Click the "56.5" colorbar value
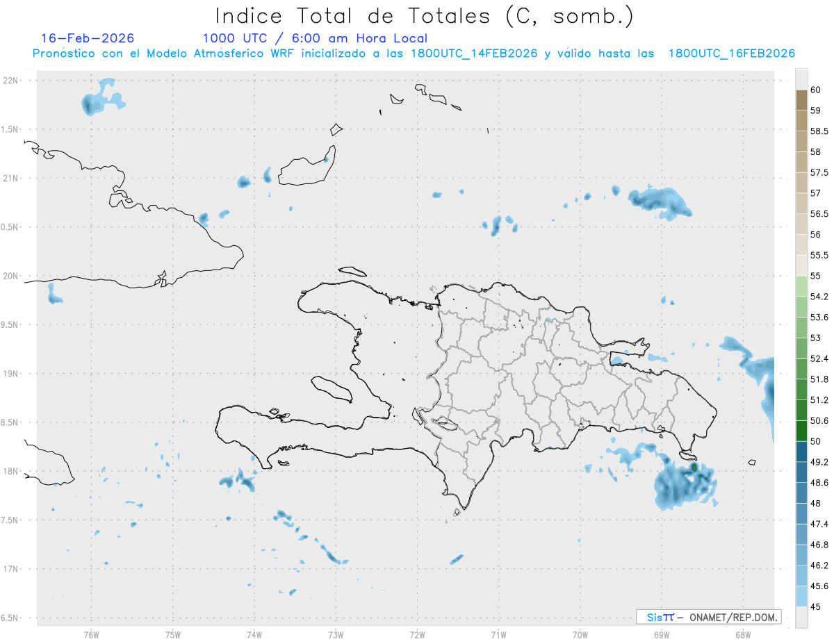This screenshot has width=834, height=644. 819,214
